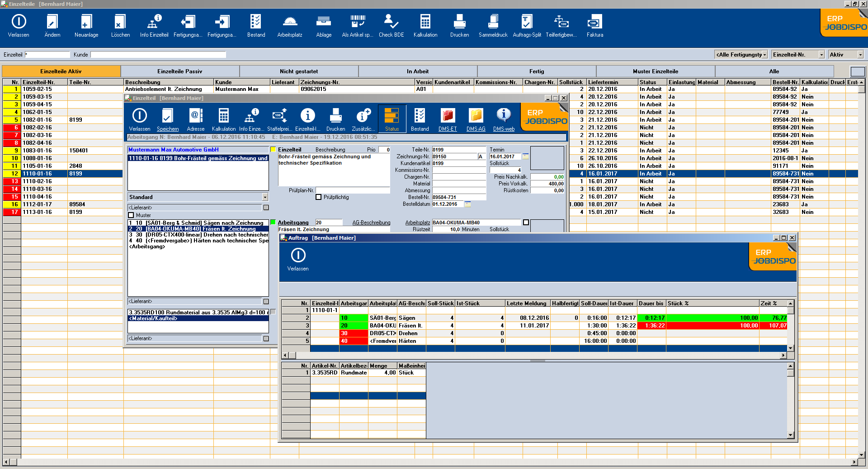Expand the Standard dropdown in the Einzelteil window

pos(264,197)
